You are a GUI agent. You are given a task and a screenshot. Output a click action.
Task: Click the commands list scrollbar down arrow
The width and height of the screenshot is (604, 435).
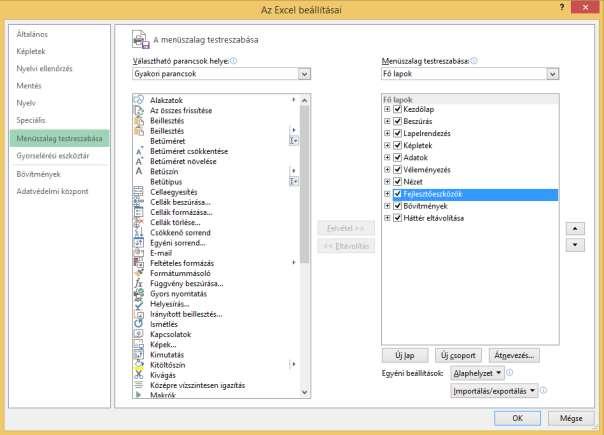[x=305, y=392]
